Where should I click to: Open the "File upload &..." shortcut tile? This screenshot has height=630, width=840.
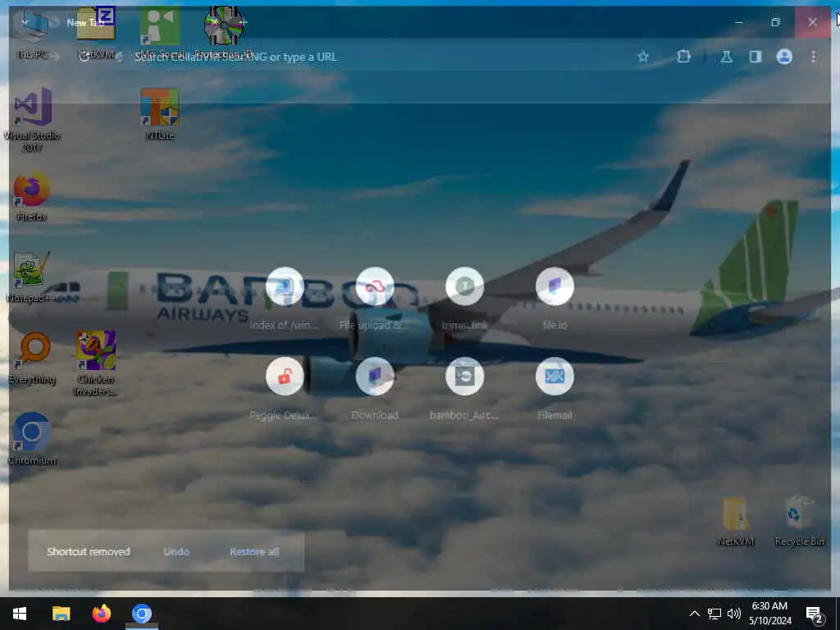click(x=374, y=298)
